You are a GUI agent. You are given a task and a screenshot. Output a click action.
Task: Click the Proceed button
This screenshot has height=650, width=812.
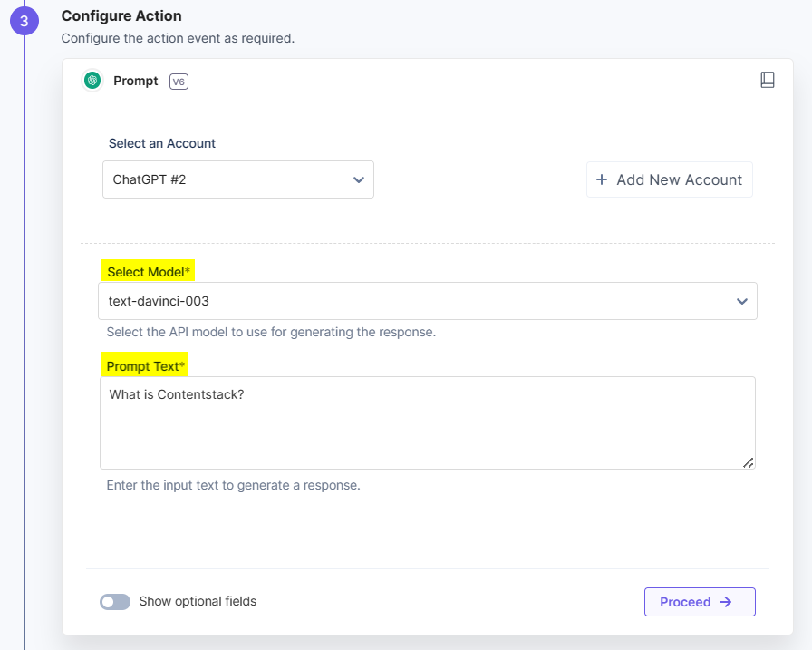[x=700, y=602]
